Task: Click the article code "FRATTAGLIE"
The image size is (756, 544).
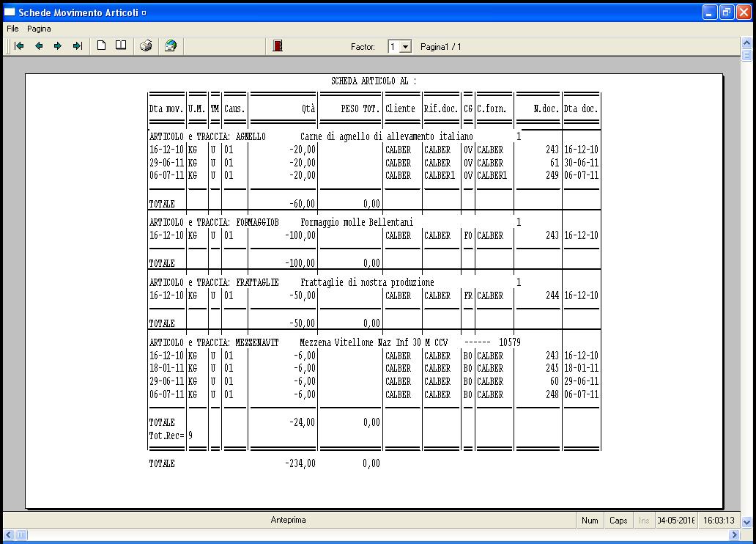Action: pos(257,282)
